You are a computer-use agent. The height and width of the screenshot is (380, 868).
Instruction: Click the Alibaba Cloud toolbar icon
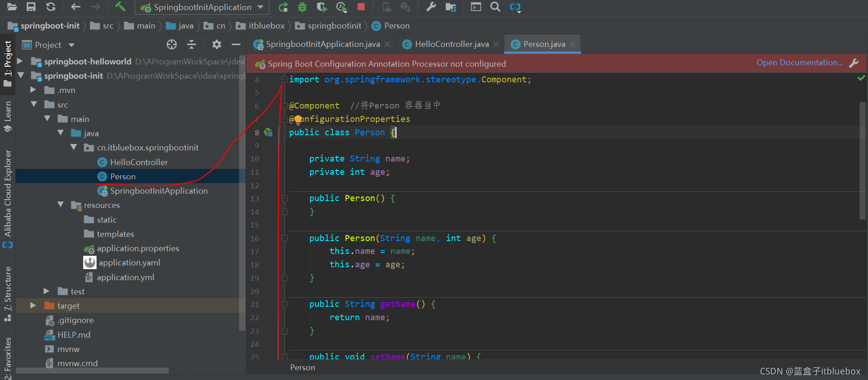[x=515, y=7]
